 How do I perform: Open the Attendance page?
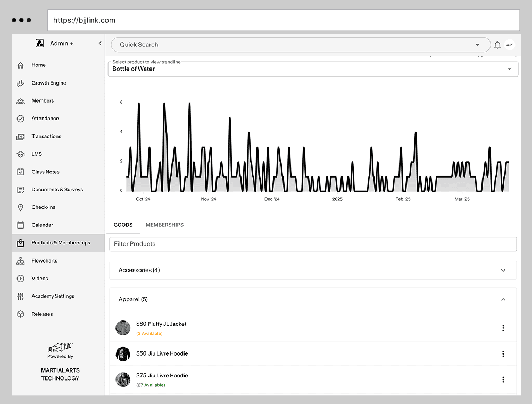pos(45,118)
